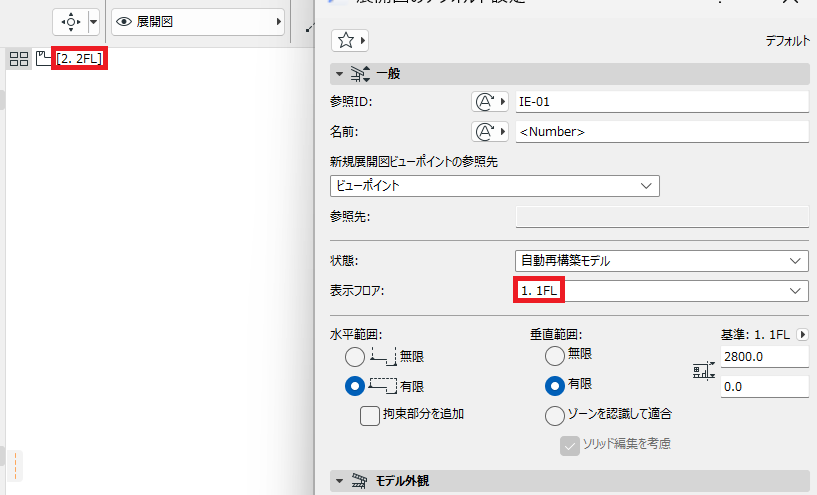The image size is (817, 495).
Task: Select ゾーンを認識して適合 radio option
Action: 554,415
